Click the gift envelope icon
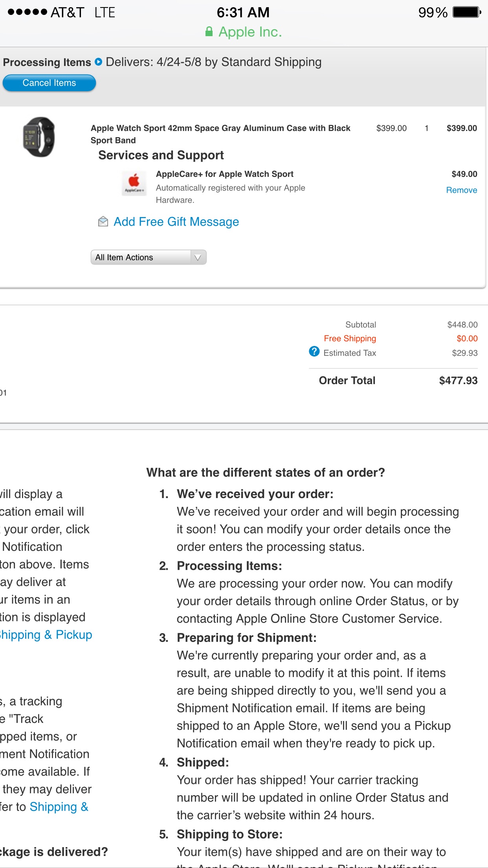Viewport: 488px width, 868px height. click(103, 222)
